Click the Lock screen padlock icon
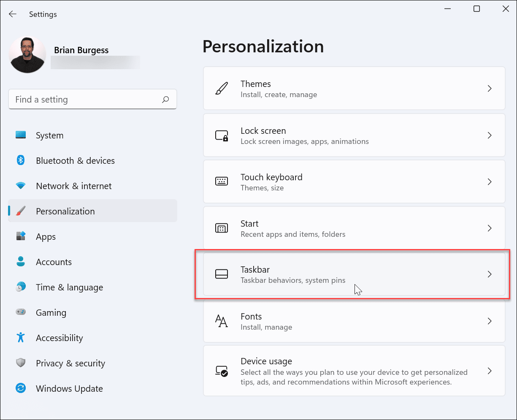Viewport: 517px width, 420px height. click(222, 135)
